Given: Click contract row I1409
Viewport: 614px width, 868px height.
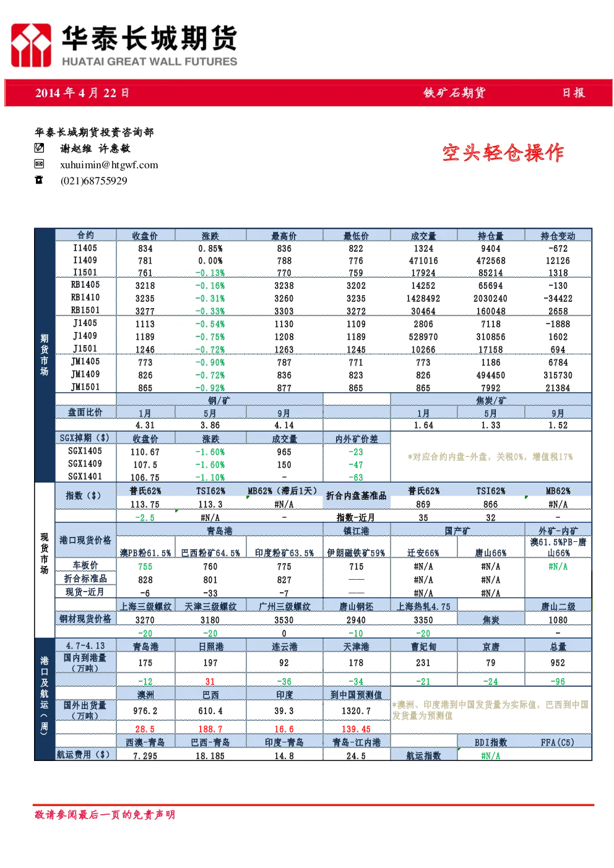Looking at the screenshot, I should [x=85, y=260].
